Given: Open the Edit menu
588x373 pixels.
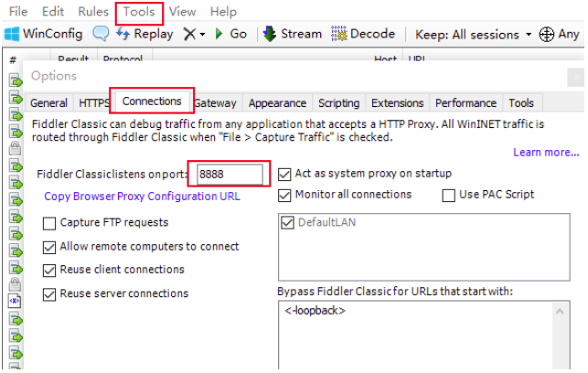Looking at the screenshot, I should (53, 12).
